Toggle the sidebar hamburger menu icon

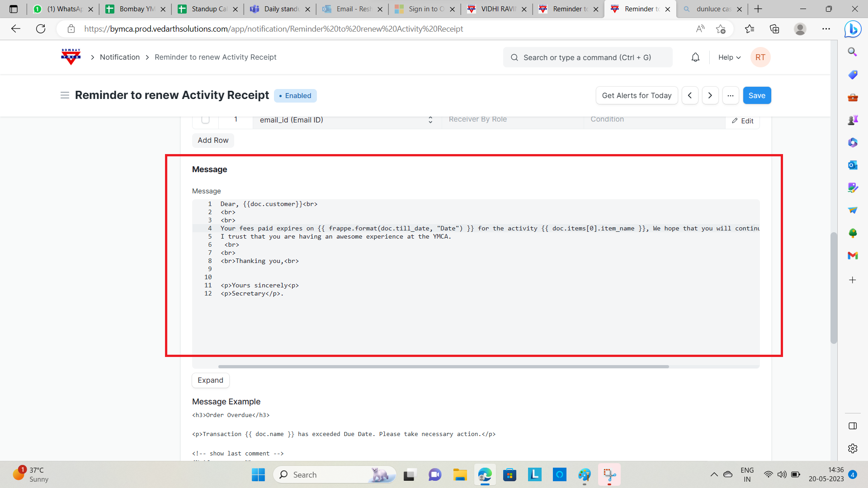click(x=65, y=95)
